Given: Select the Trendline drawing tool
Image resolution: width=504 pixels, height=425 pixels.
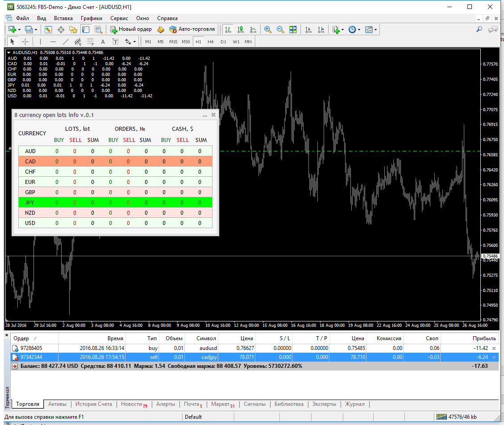Looking at the screenshot, I should click(x=66, y=42).
